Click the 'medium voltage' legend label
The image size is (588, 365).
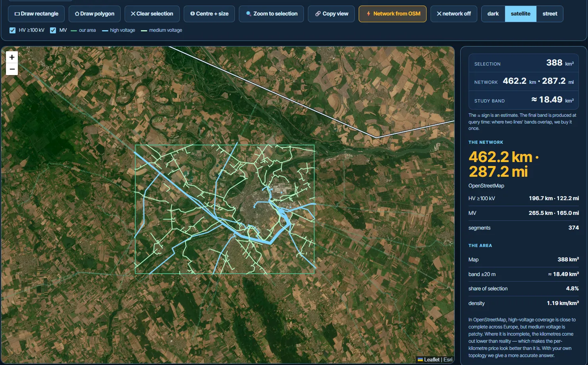click(165, 30)
